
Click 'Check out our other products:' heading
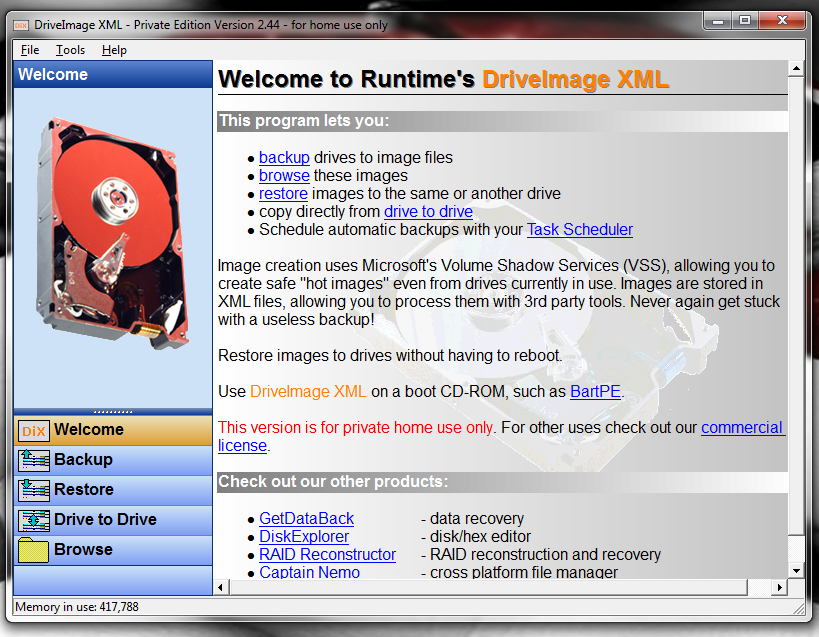click(333, 481)
